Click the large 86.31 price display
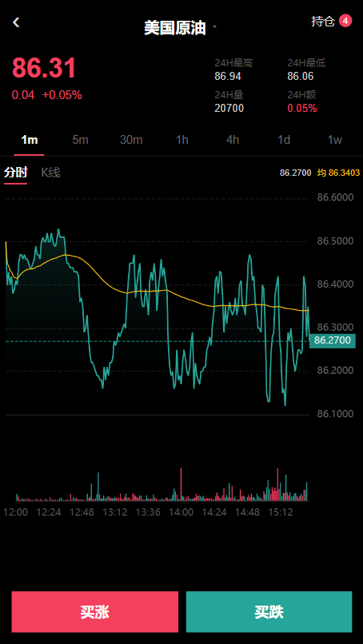 tap(44, 68)
